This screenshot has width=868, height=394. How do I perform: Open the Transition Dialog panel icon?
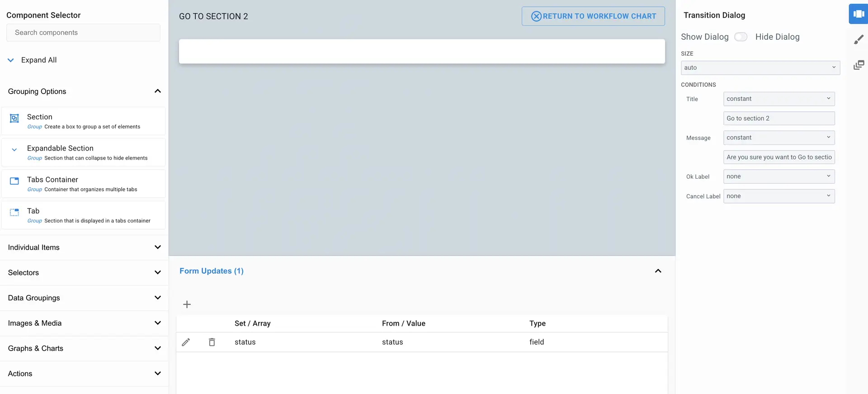point(859,14)
